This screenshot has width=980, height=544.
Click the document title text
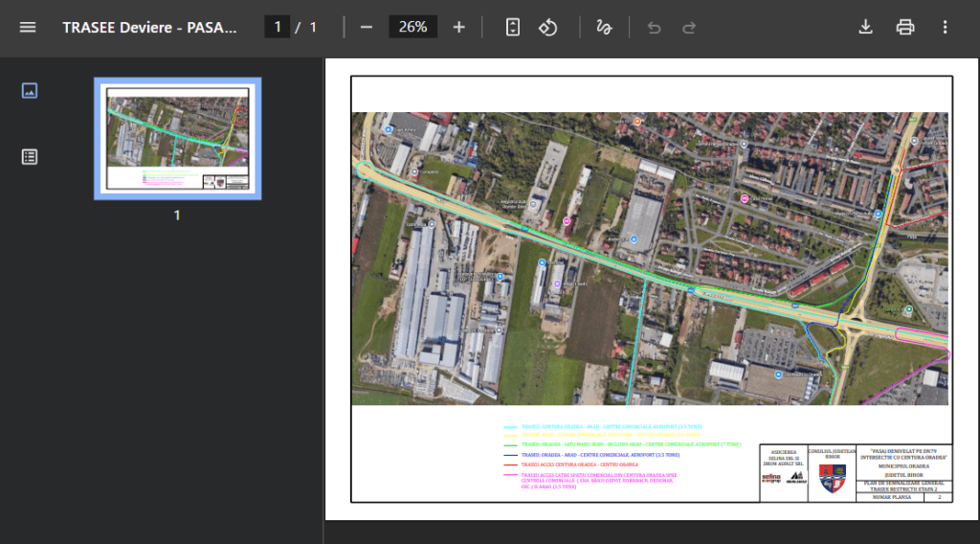[x=149, y=27]
